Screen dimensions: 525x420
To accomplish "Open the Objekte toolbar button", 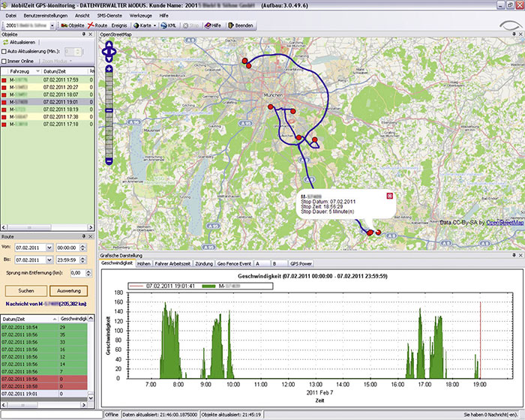I will (x=73, y=25).
